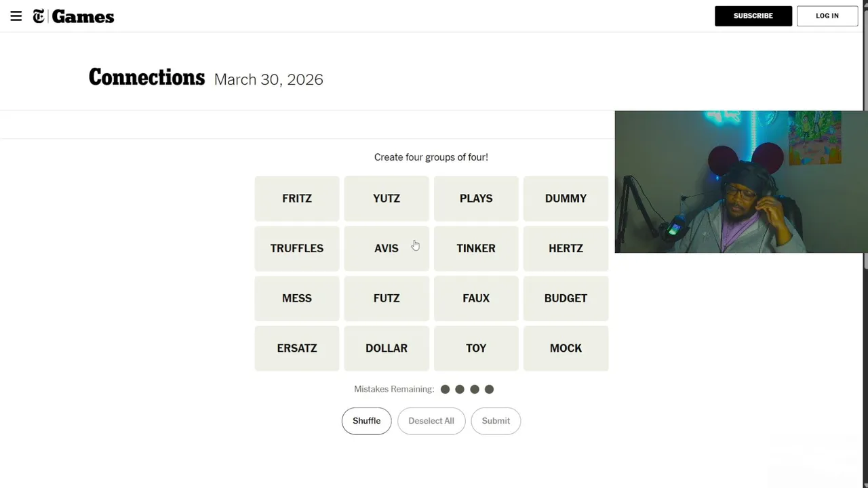Click the Deselect All button

point(431,421)
